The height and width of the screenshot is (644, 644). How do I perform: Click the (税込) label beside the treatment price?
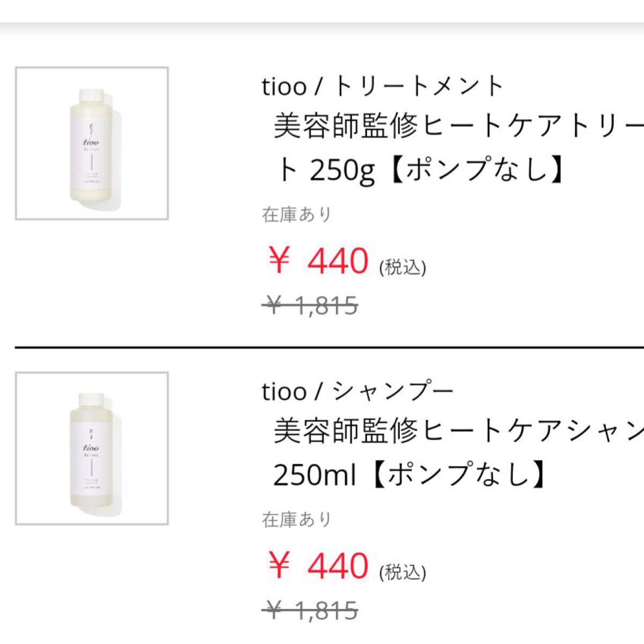point(402,267)
